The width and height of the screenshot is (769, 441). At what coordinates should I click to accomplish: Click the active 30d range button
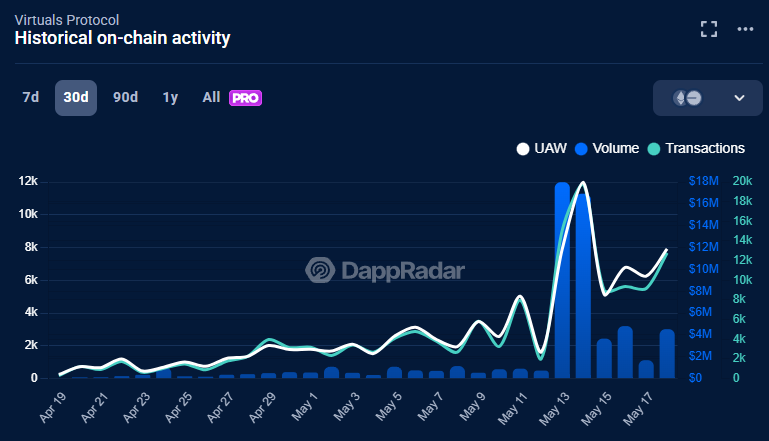76,98
